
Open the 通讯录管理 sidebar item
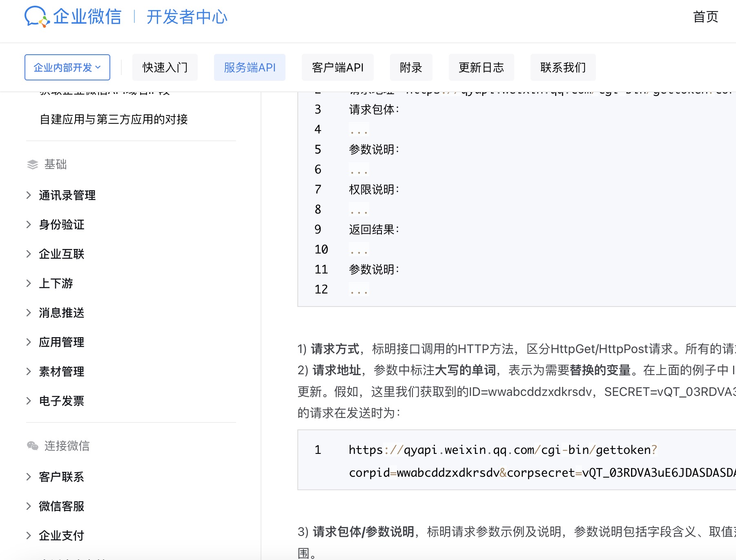point(67,195)
